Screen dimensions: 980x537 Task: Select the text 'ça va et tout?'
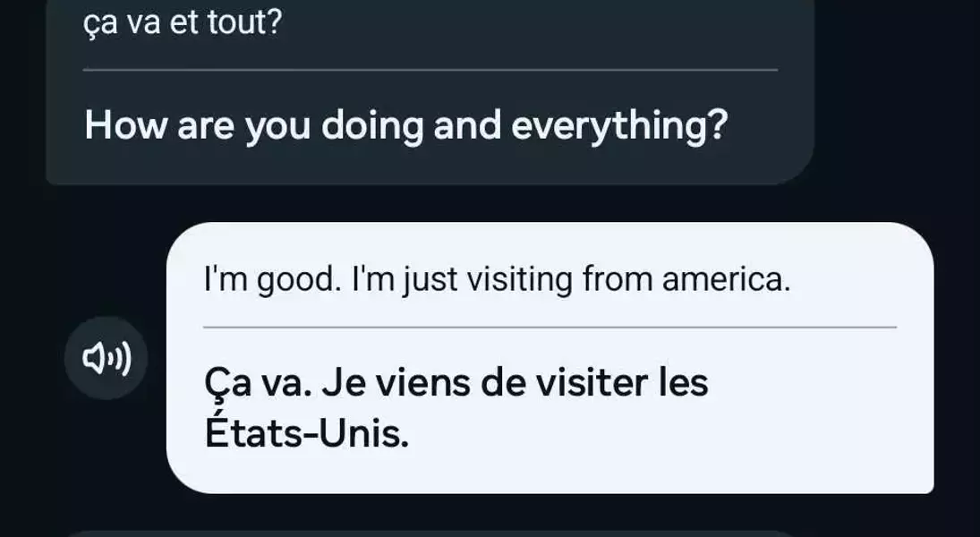[183, 23]
